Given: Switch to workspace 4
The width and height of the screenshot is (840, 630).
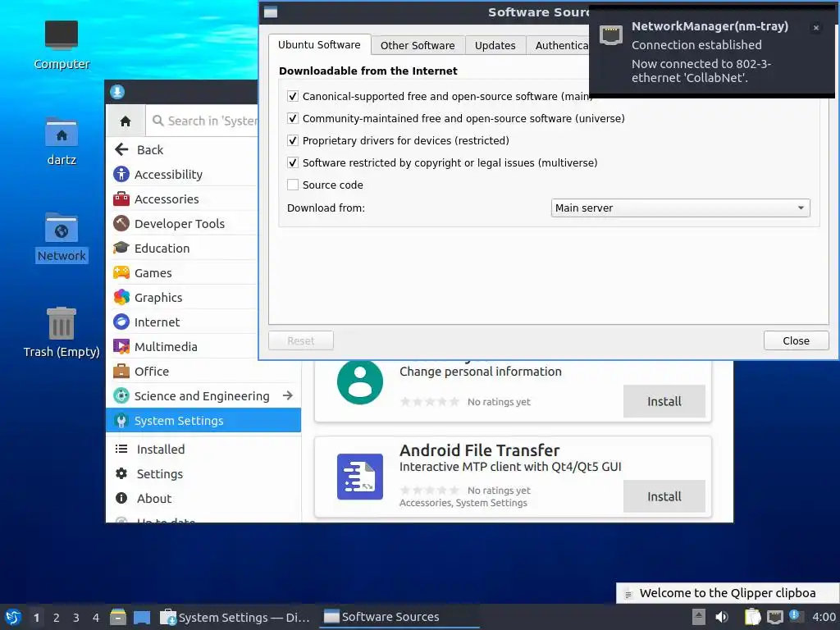Looking at the screenshot, I should [96, 618].
